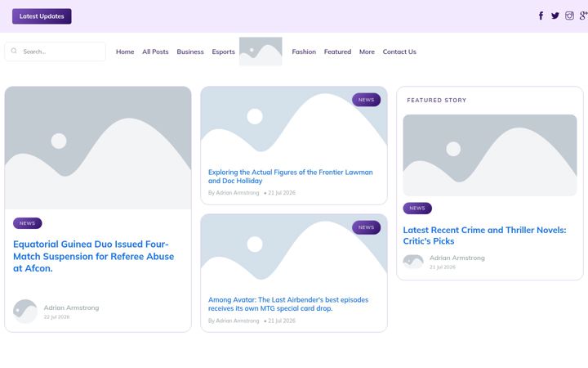This screenshot has width=588, height=368.
Task: Open Latest Recent Crime and Thriller Novels headline
Action: (484, 236)
